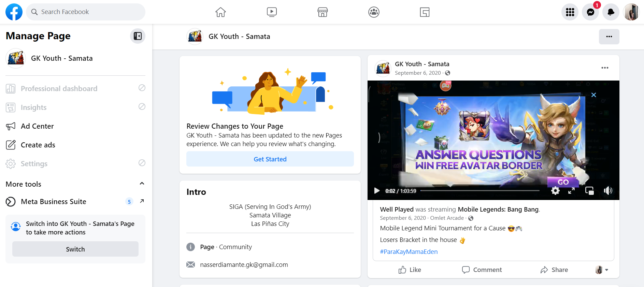Open your account profile picture menu

click(631, 12)
